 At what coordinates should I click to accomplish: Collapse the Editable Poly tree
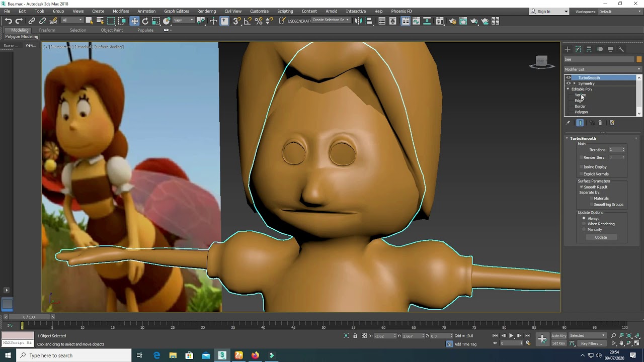pos(568,89)
